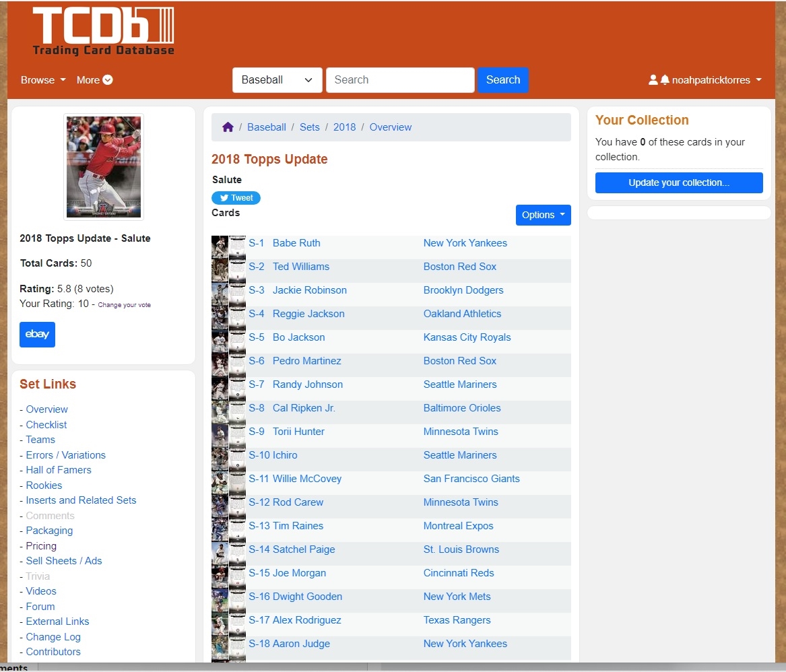Open Ichiro card front thumbnail
786x672 pixels.
[220, 459]
